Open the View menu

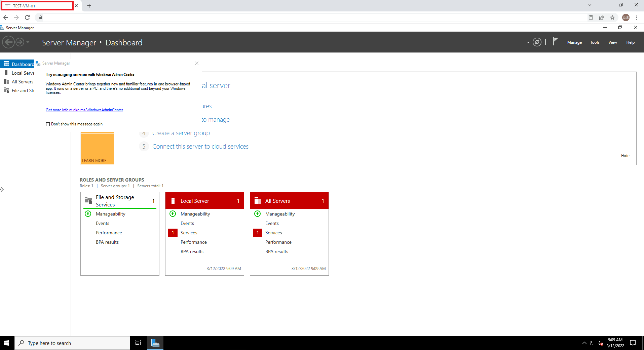[x=612, y=42]
